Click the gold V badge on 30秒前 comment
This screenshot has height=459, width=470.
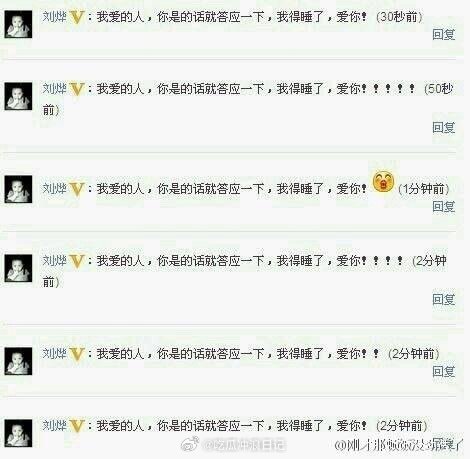(77, 17)
